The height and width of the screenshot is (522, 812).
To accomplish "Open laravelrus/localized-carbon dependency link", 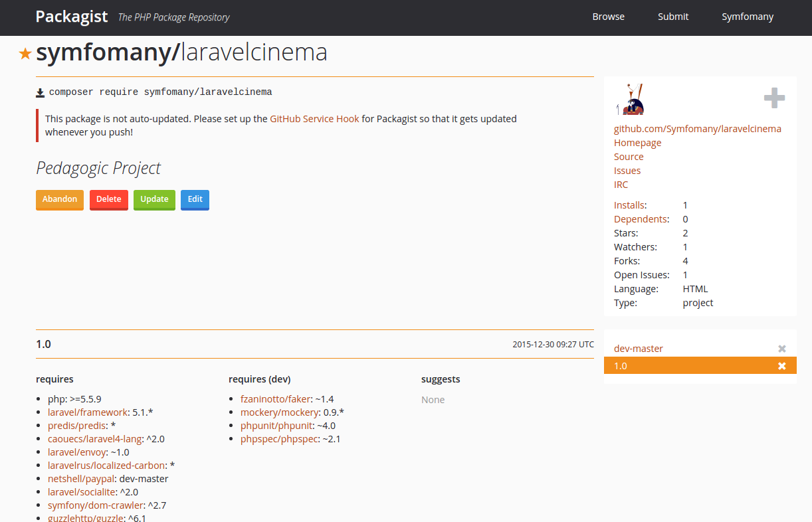I will [x=106, y=466].
